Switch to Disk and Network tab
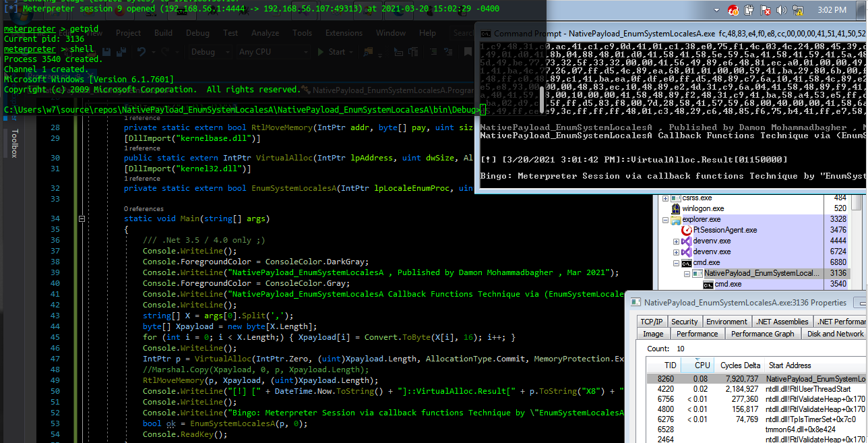 pos(834,334)
